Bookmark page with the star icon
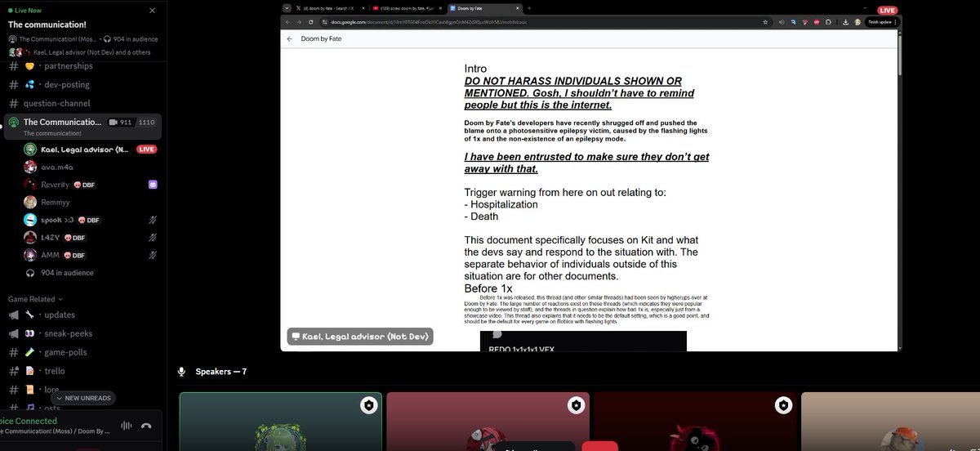The width and height of the screenshot is (980, 451). (764, 22)
